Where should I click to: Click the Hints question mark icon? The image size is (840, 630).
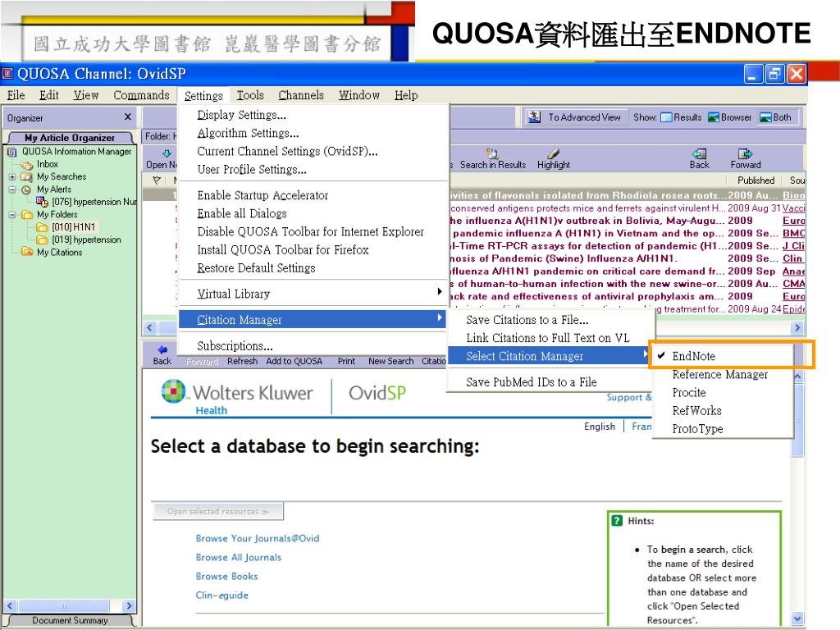(617, 521)
